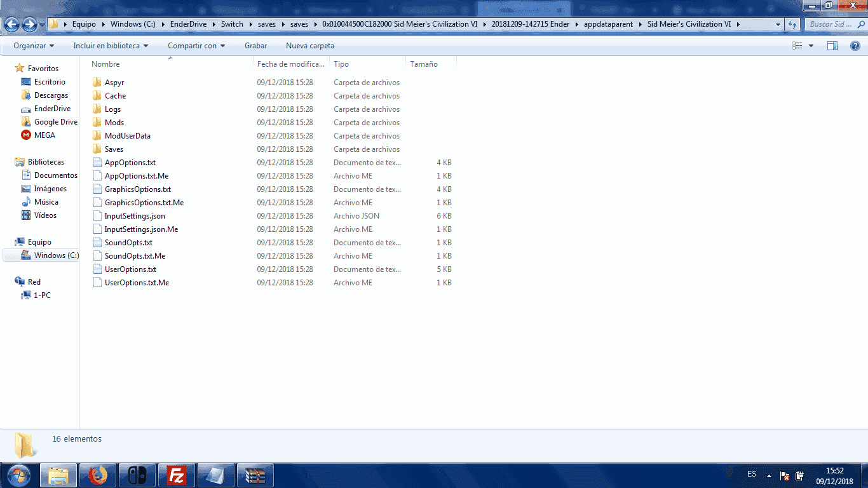Click the Forward navigation arrow button
Image resolution: width=868 pixels, height=488 pixels.
pyautogui.click(x=29, y=24)
